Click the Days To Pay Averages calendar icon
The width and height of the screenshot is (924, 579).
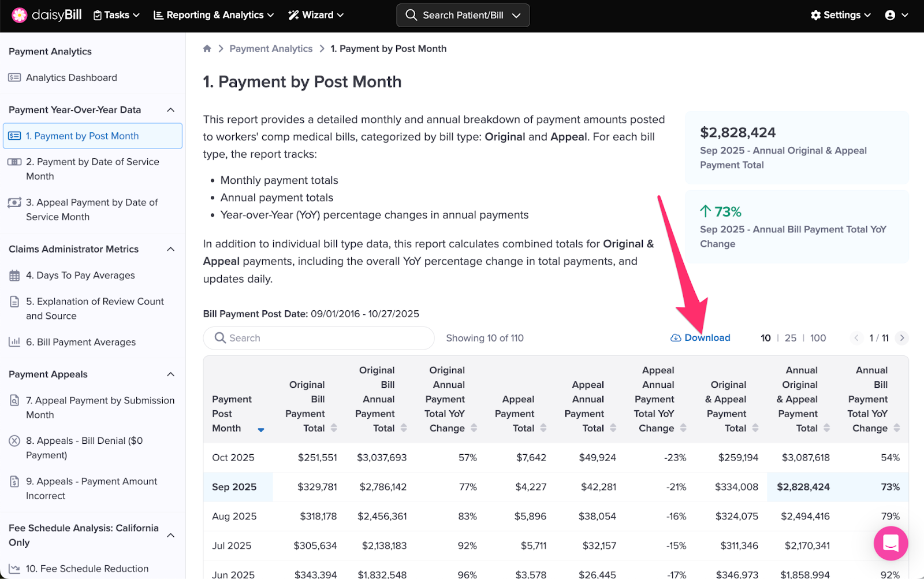click(14, 276)
